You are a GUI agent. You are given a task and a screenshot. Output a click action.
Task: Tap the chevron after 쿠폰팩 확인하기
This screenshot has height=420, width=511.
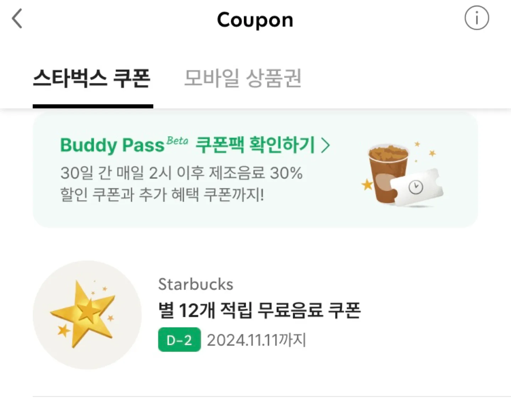tap(325, 145)
